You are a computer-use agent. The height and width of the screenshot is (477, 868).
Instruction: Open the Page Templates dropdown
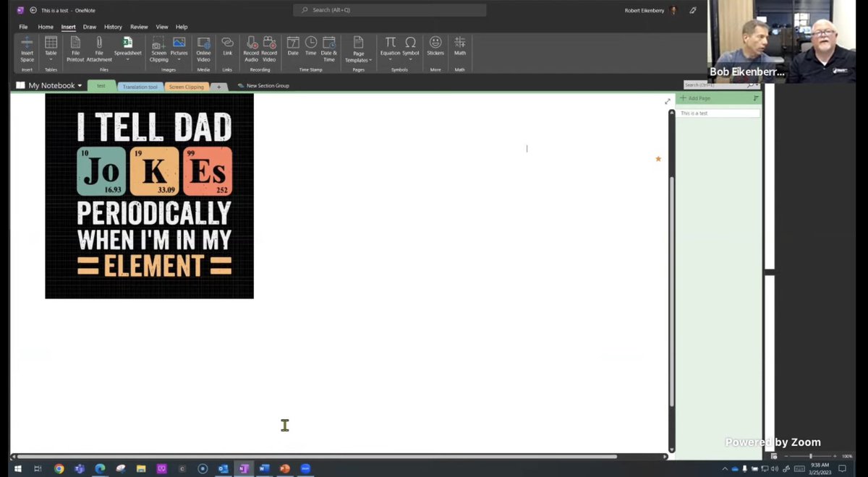tap(358, 49)
